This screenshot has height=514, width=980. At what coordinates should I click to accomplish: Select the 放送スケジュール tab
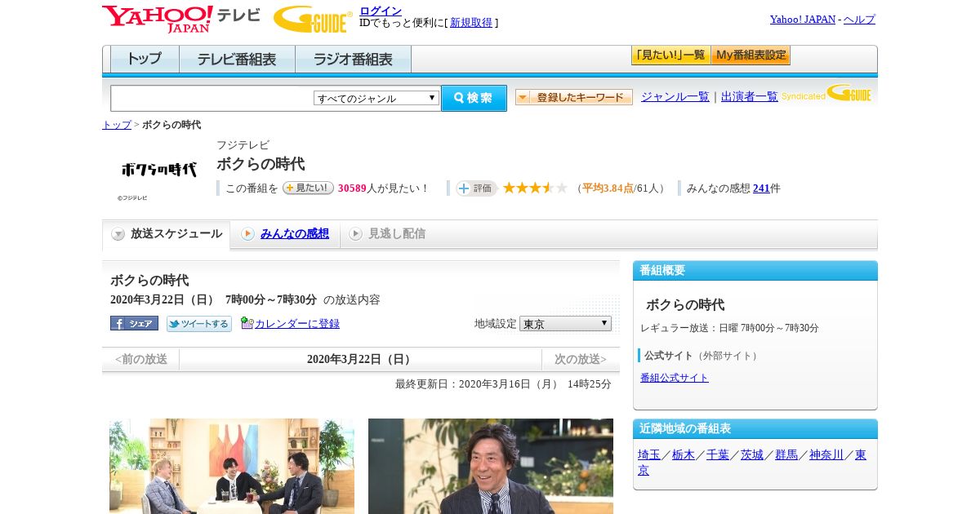[x=167, y=234]
